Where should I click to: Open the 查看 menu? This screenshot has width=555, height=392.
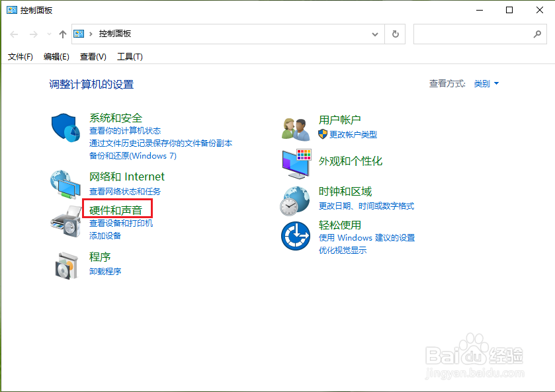(x=93, y=57)
